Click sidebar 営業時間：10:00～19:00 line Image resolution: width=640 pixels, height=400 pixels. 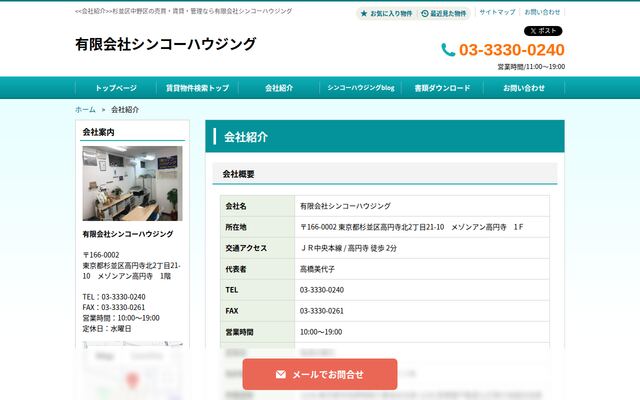[121, 318]
